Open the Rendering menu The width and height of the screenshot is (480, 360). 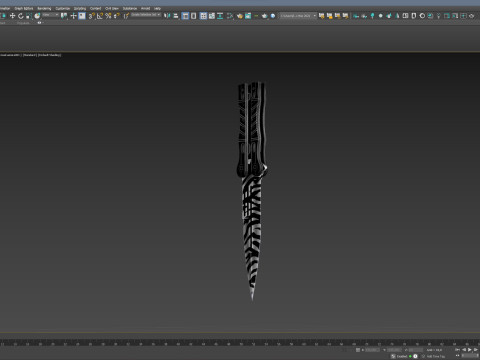tap(44, 8)
